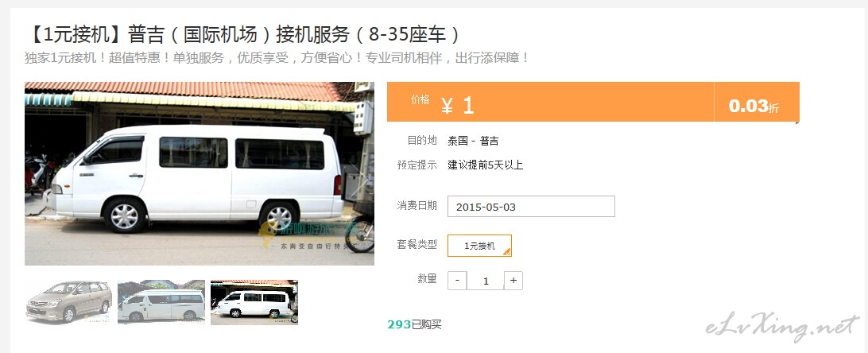Click the subtitle 独家1元接机 promo text
Screen dimensions: 868x353
(277, 58)
